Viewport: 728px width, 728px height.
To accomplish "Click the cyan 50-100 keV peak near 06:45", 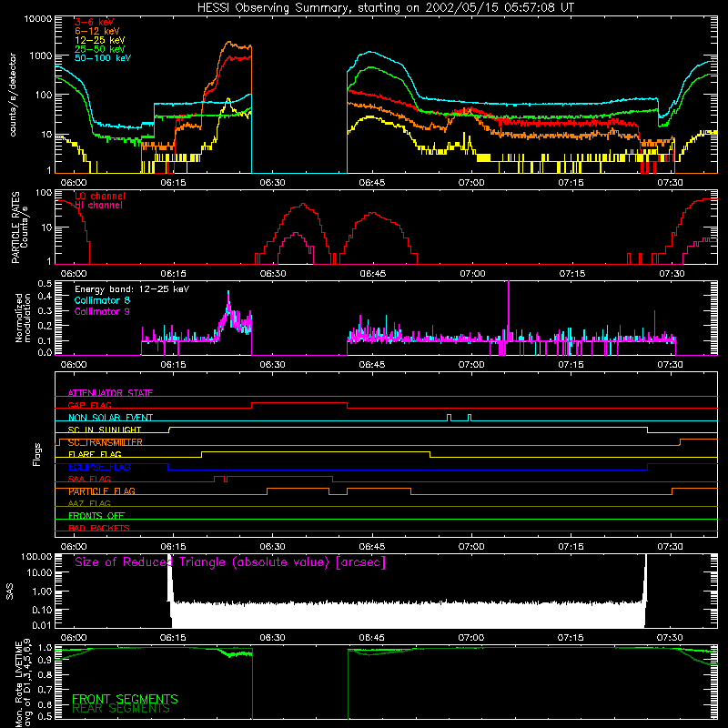I will click(x=369, y=52).
